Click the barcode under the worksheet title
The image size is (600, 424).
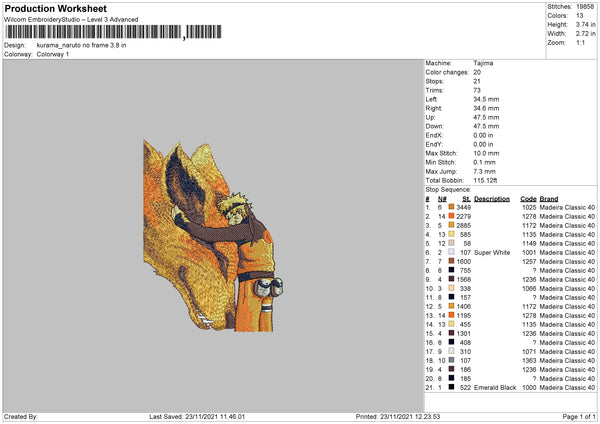point(113,32)
